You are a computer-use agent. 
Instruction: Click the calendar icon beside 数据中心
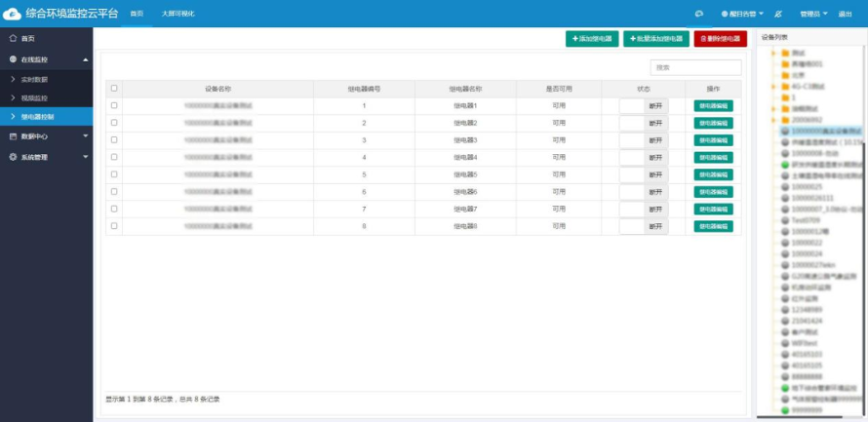pos(14,136)
